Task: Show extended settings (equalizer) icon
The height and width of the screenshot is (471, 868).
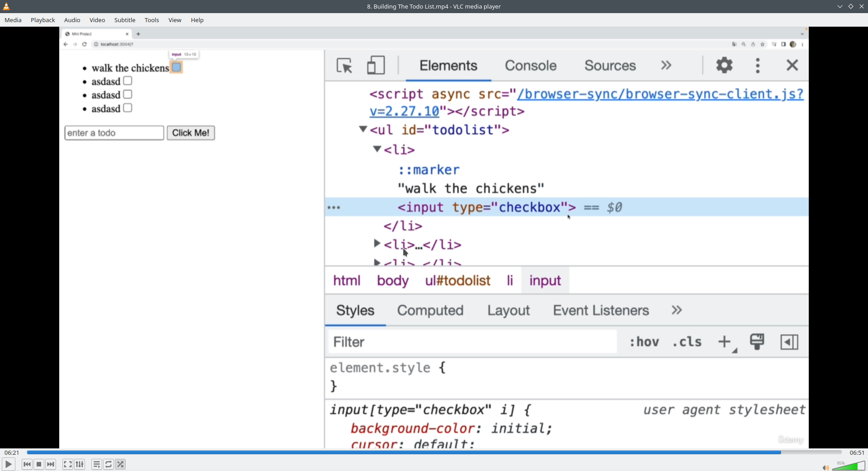Action: tap(80, 464)
